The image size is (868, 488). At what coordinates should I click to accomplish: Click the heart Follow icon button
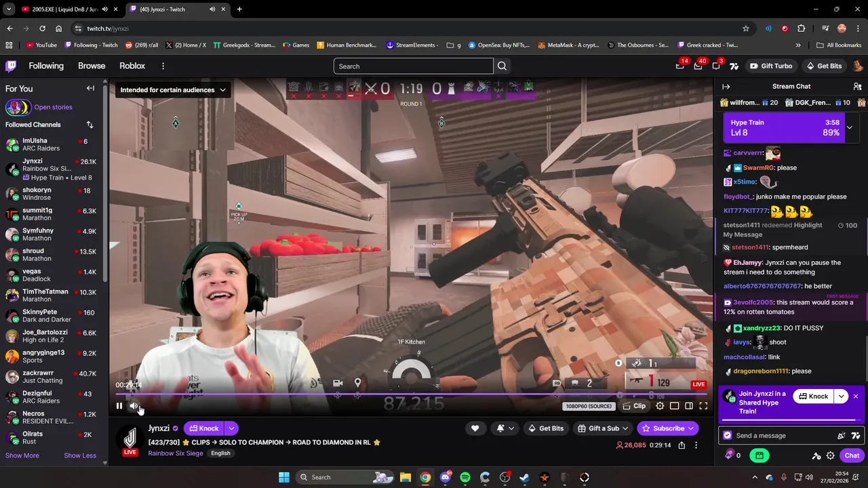(x=475, y=428)
